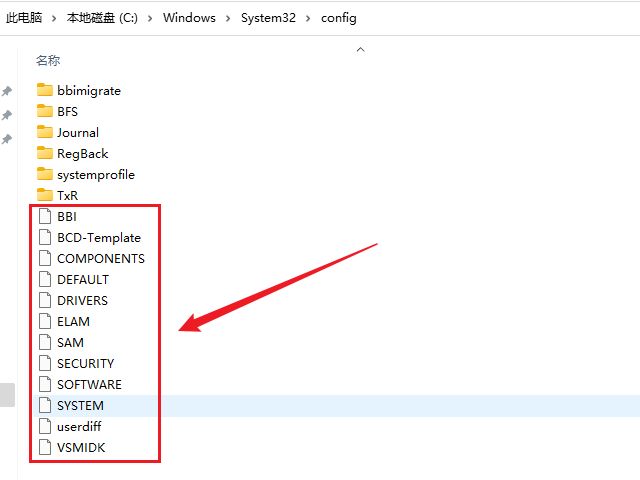Select the BCD-Template file name
Screen dimensions: 640x480
pyautogui.click(x=99, y=238)
